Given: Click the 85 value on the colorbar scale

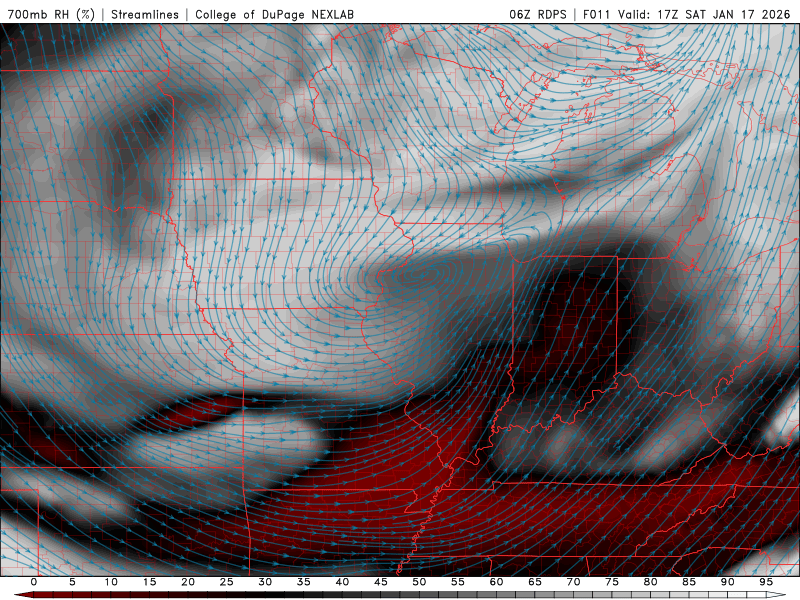Looking at the screenshot, I should pyautogui.click(x=689, y=582).
